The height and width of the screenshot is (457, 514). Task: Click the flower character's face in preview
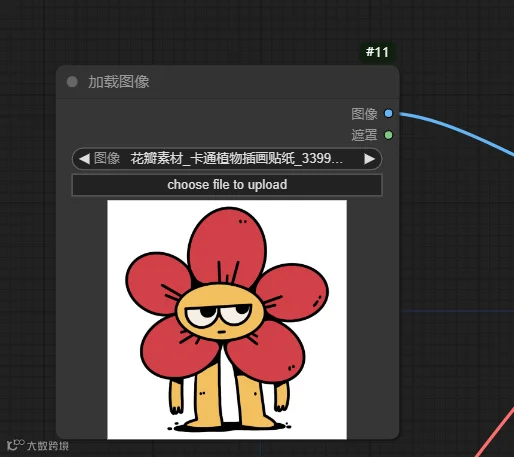220,312
